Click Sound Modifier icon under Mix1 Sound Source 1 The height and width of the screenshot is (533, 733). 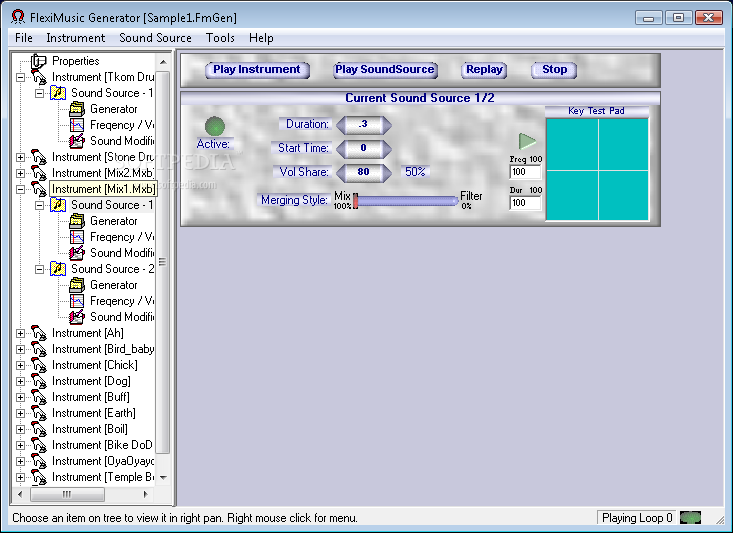(x=77, y=253)
